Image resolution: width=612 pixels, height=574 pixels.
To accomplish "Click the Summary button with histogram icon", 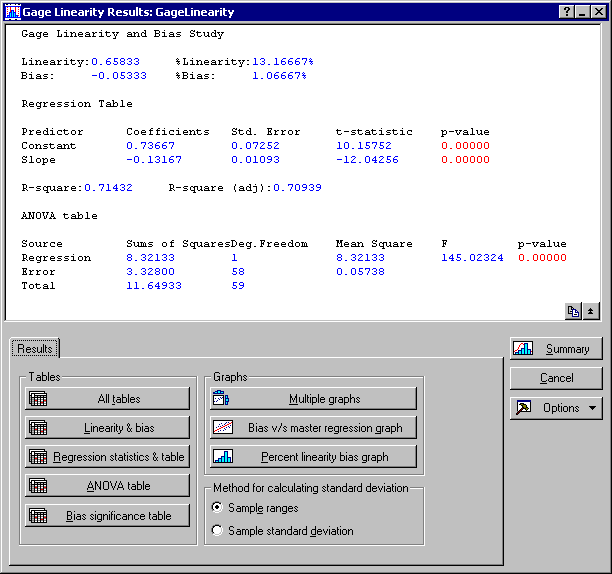I will coord(556,349).
